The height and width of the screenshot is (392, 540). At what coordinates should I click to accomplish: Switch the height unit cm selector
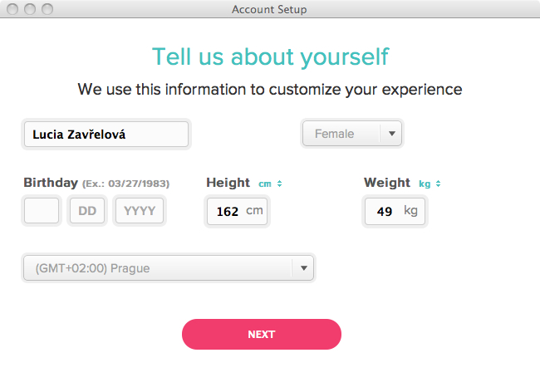coord(271,184)
